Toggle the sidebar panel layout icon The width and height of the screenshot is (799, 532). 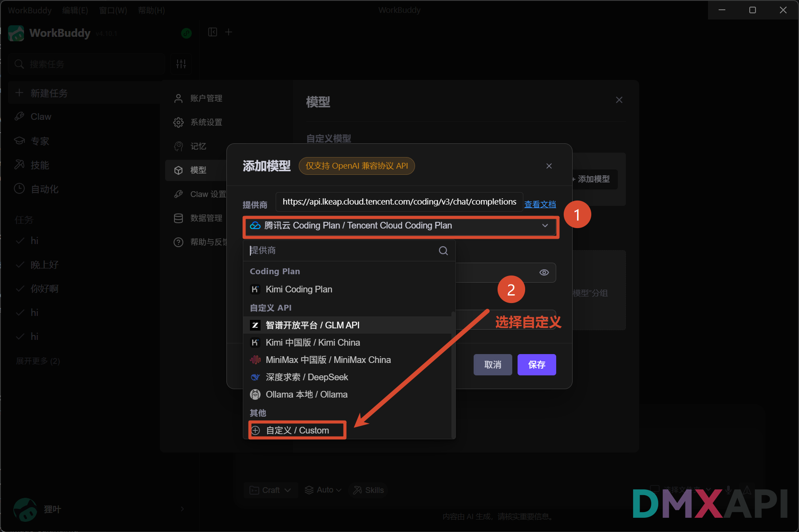click(213, 32)
